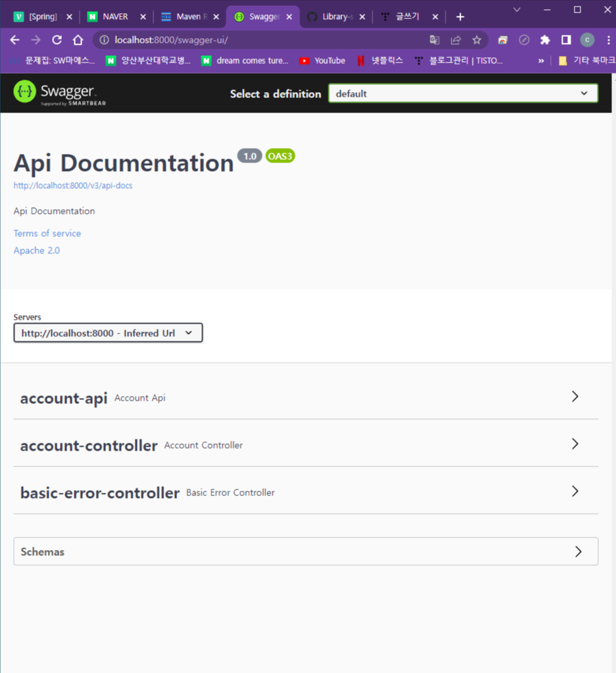Image resolution: width=616 pixels, height=673 pixels.
Task: Open the OAS3 badge next to the title
Action: [x=280, y=156]
